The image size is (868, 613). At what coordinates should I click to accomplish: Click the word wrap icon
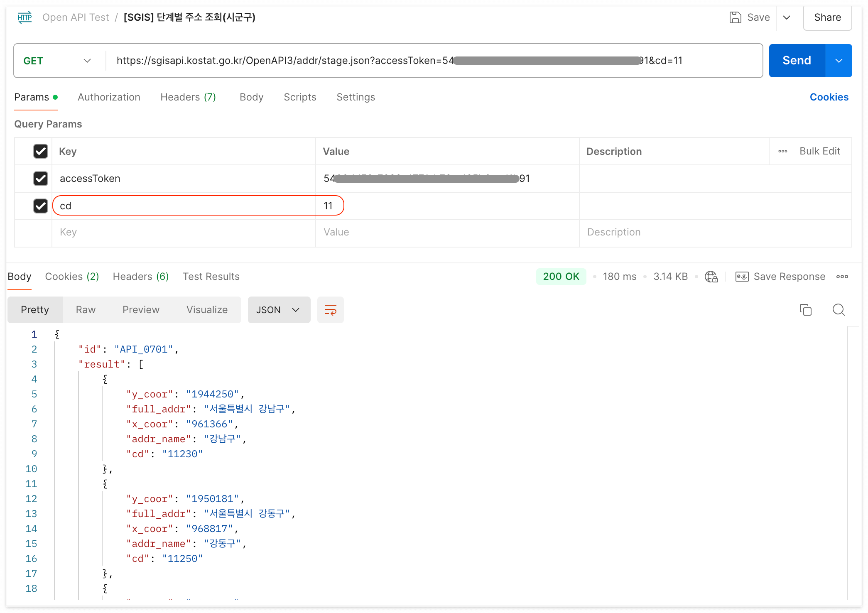[x=330, y=310]
